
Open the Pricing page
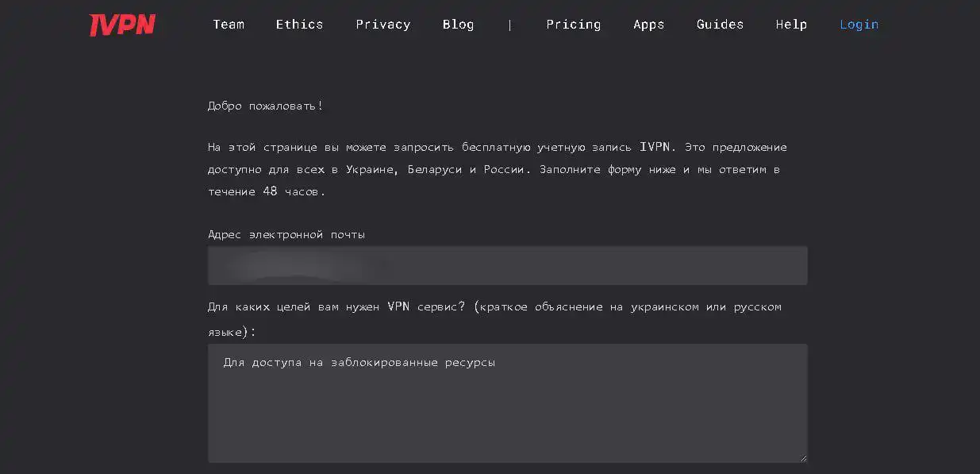coord(573,25)
